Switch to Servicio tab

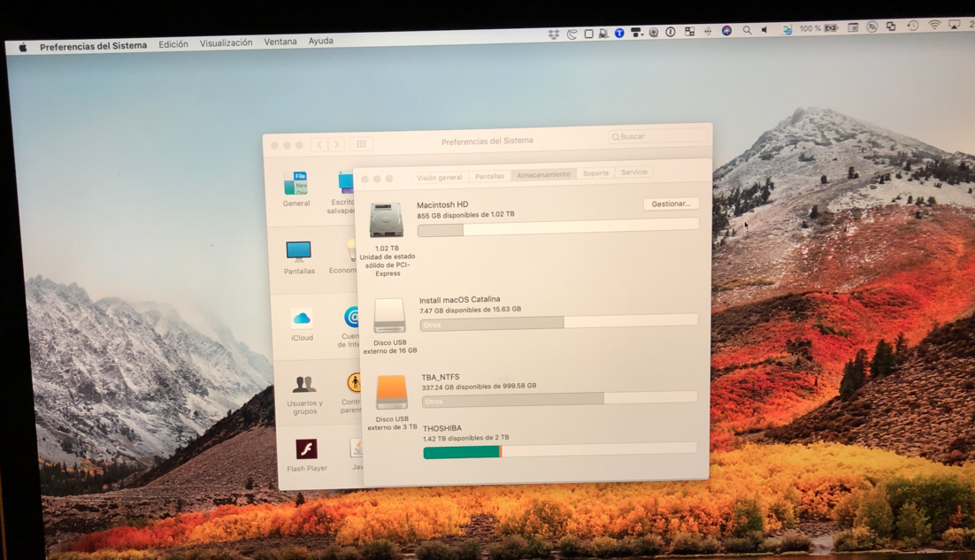(x=634, y=173)
